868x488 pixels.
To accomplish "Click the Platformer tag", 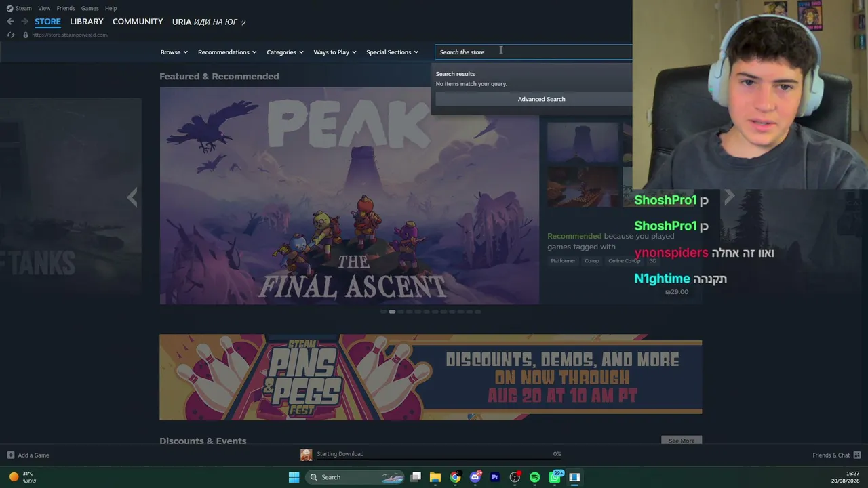I will 563,261.
